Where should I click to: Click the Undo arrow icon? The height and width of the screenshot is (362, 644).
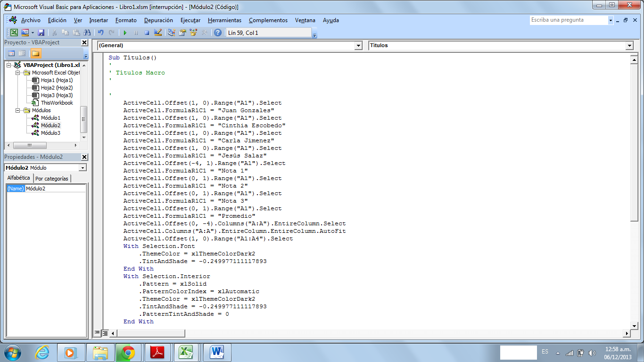point(100,33)
